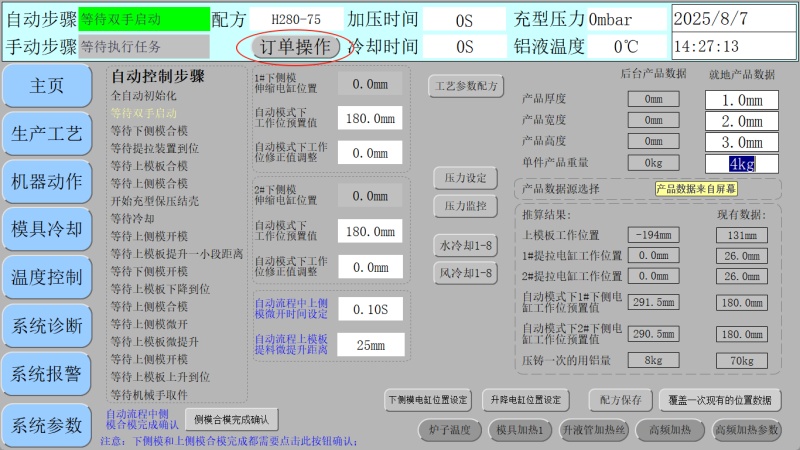Open 压力监控 pressure monitoring
This screenshot has width=800, height=450.
click(465, 206)
